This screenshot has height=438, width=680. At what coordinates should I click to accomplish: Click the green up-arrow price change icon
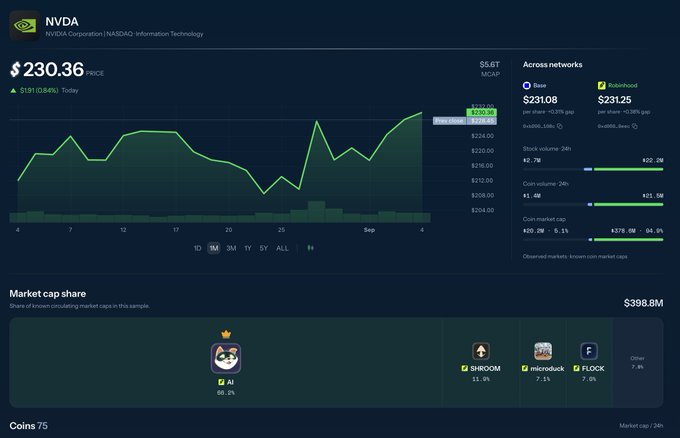13,91
